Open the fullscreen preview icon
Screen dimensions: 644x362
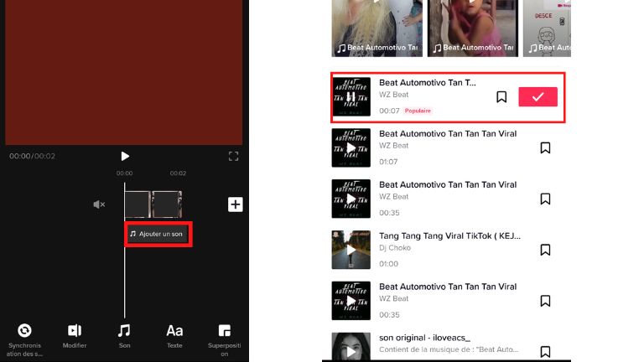click(233, 156)
